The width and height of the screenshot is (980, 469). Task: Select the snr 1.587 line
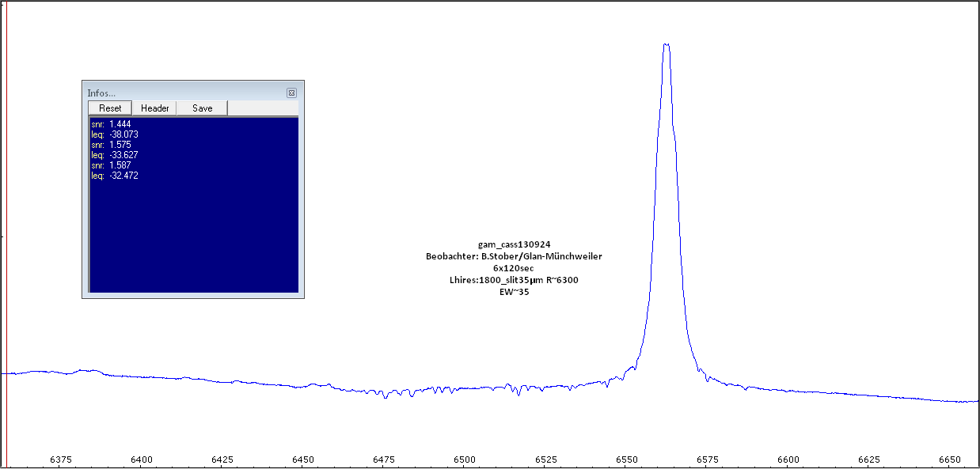(109, 165)
